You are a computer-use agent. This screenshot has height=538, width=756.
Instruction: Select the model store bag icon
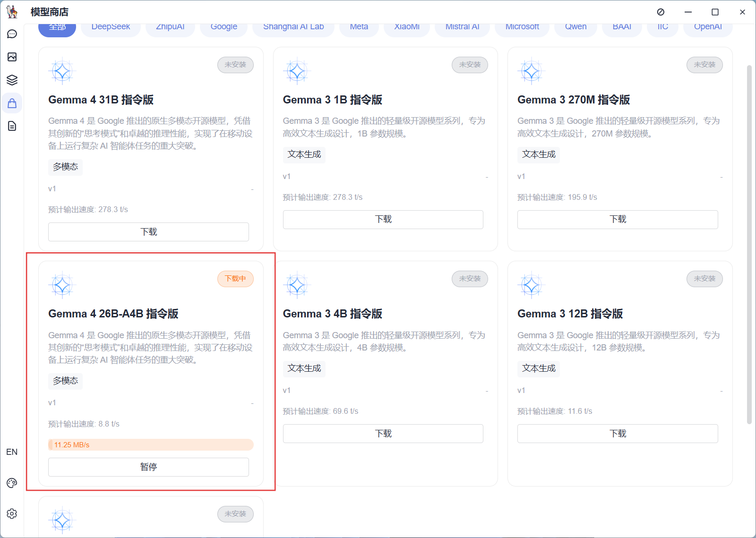12,103
